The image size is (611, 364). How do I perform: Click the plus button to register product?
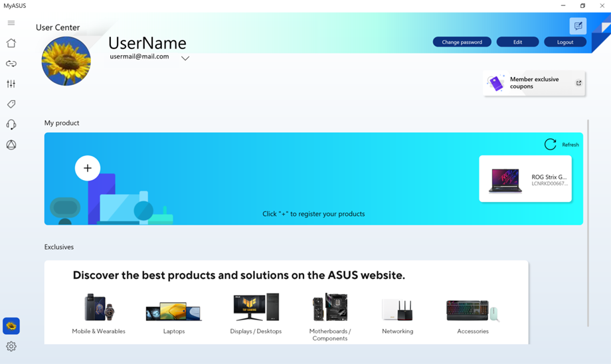pyautogui.click(x=88, y=168)
